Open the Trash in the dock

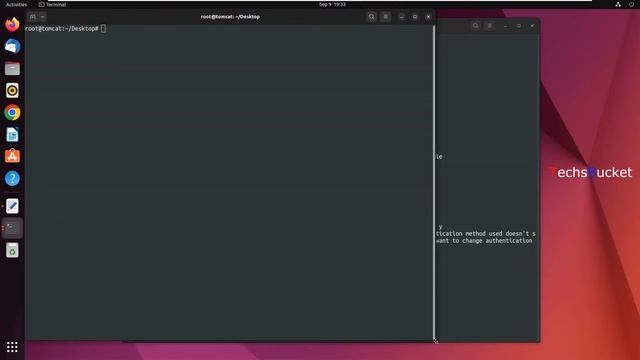tap(12, 250)
